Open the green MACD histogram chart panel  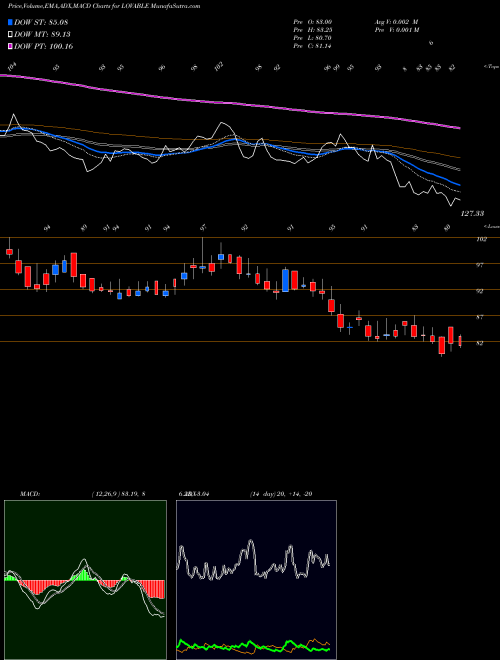(85, 580)
